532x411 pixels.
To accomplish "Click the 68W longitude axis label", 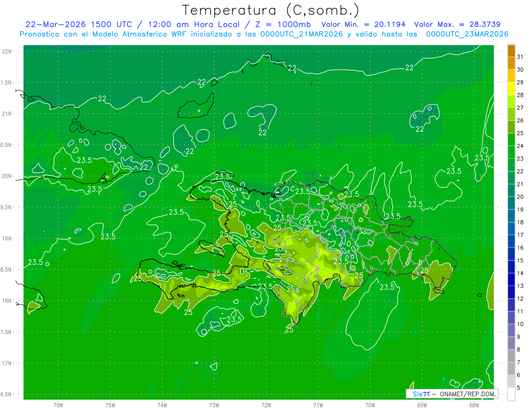I will coord(474,405).
